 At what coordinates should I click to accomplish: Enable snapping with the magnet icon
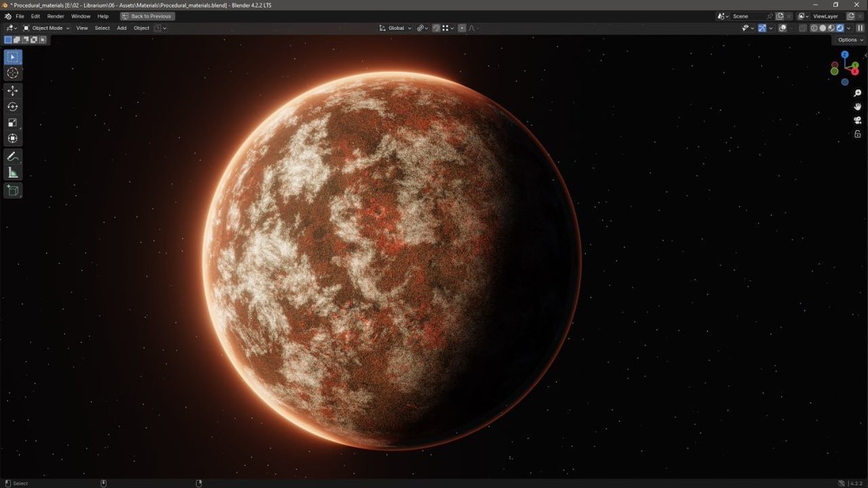pos(418,27)
